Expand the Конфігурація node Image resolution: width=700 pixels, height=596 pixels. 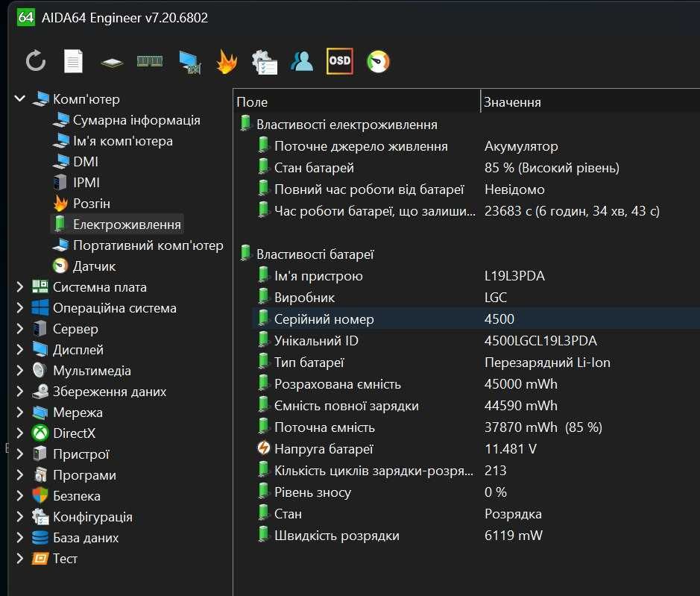pos(19,516)
